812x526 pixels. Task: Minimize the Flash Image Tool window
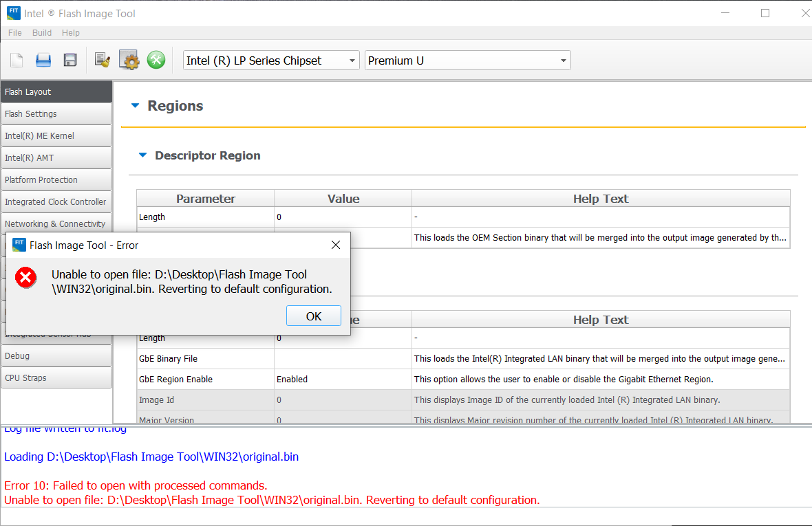tap(725, 13)
